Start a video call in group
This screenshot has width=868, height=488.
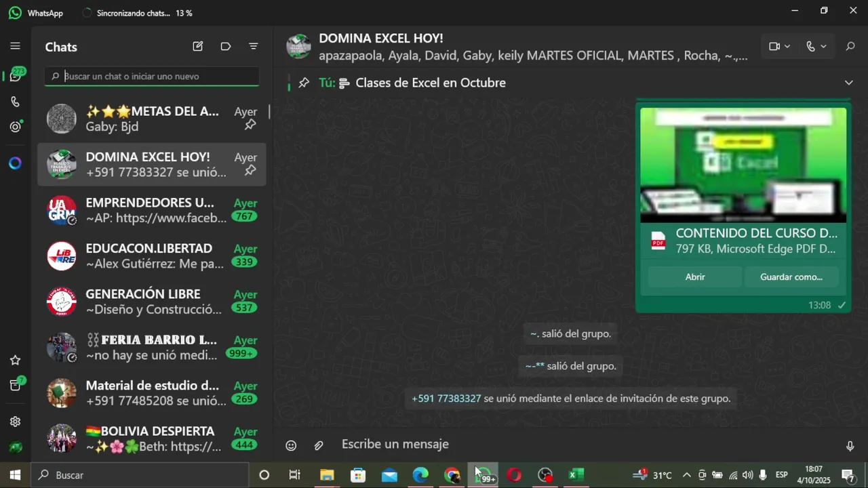pyautogui.click(x=774, y=46)
